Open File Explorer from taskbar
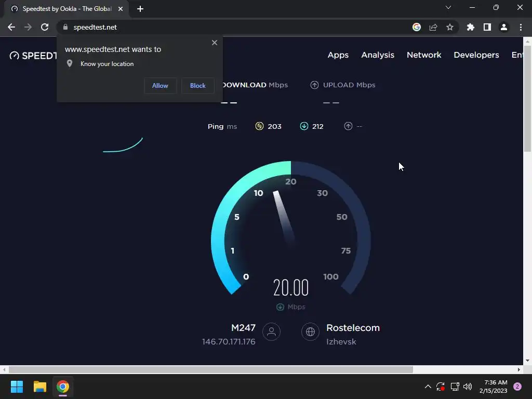Screen dimensions: 532x399 click(x=39, y=387)
